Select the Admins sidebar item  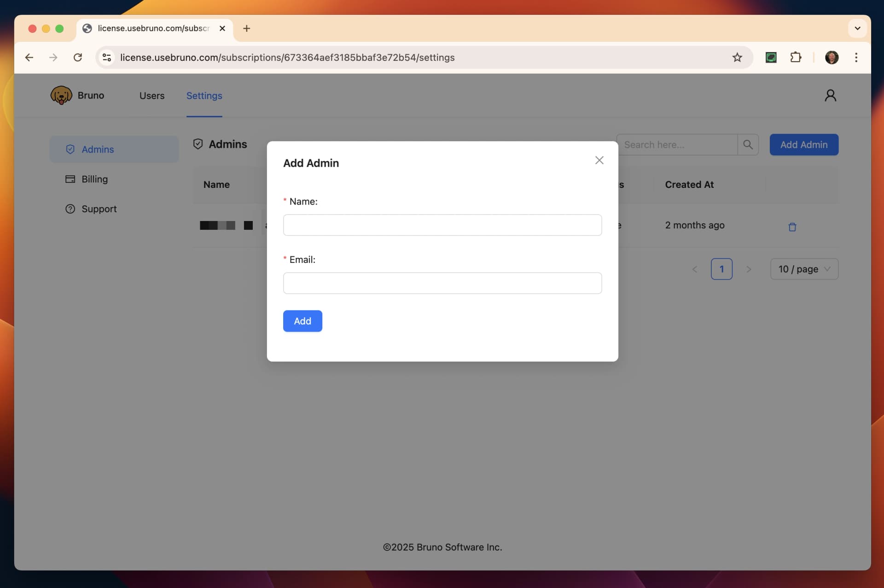[98, 149]
